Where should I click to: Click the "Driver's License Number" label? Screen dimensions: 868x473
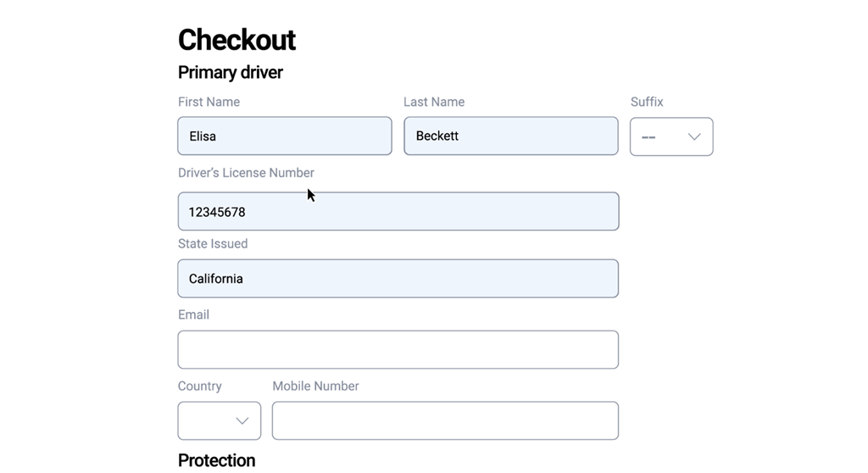[246, 173]
